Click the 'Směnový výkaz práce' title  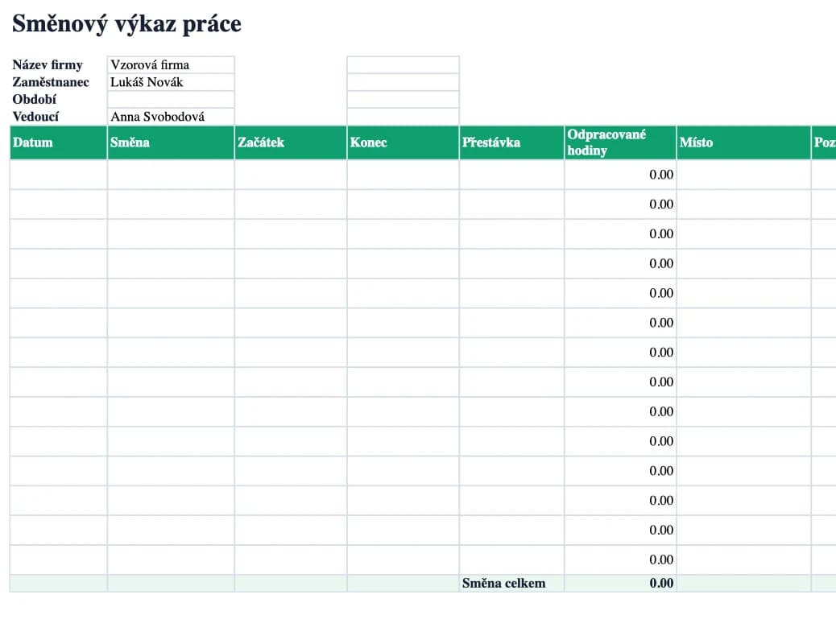127,24
